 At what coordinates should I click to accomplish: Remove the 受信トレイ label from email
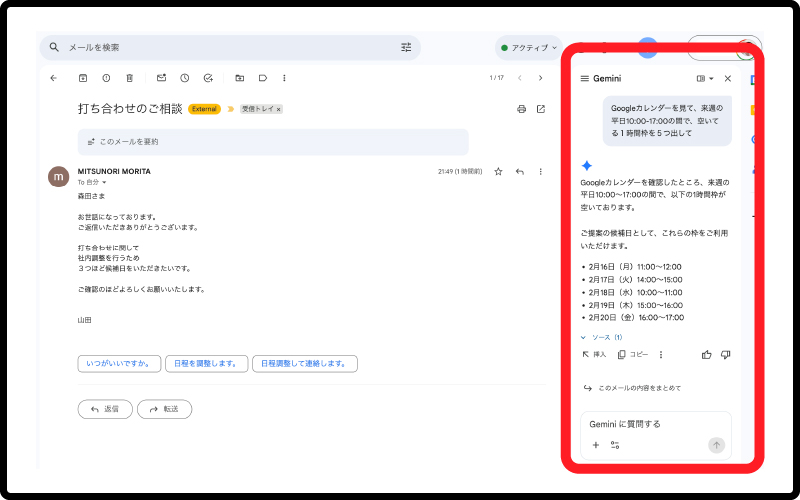coord(279,109)
